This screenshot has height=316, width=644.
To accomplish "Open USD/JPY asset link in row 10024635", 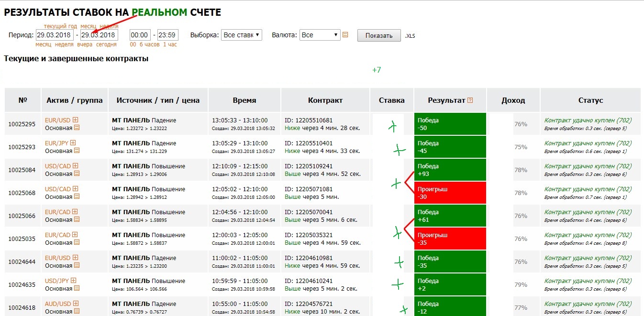I will (x=57, y=281).
